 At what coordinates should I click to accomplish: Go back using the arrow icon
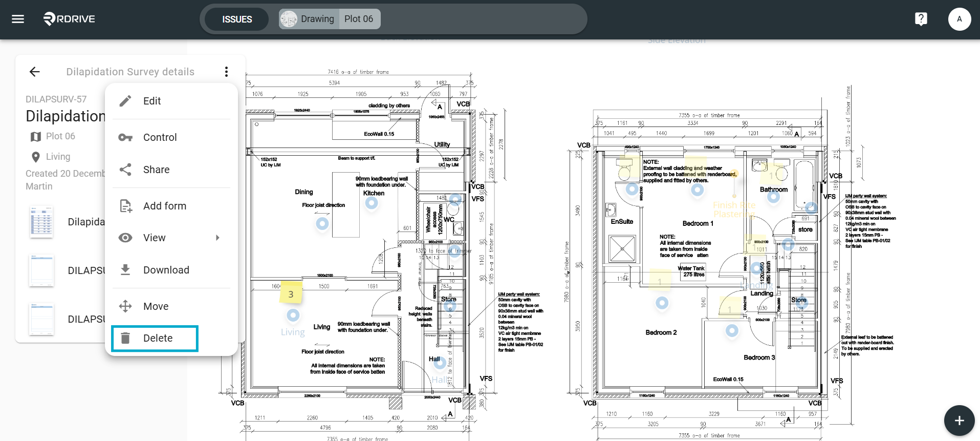point(34,72)
